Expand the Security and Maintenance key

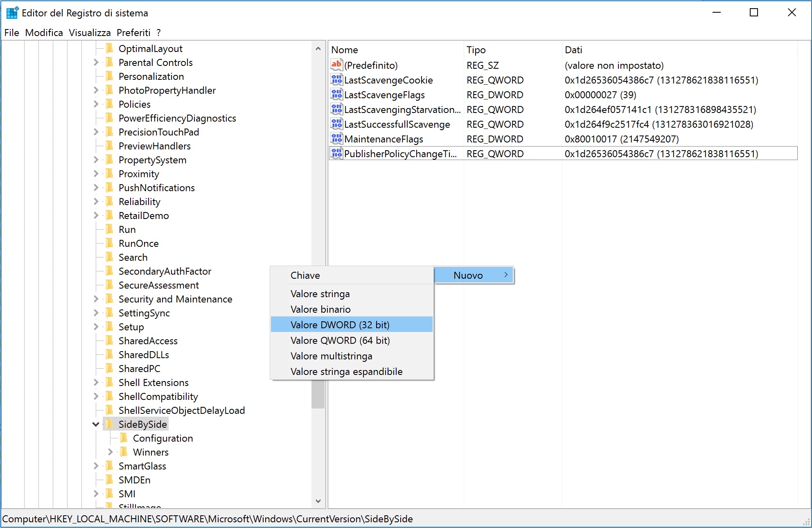pos(96,299)
